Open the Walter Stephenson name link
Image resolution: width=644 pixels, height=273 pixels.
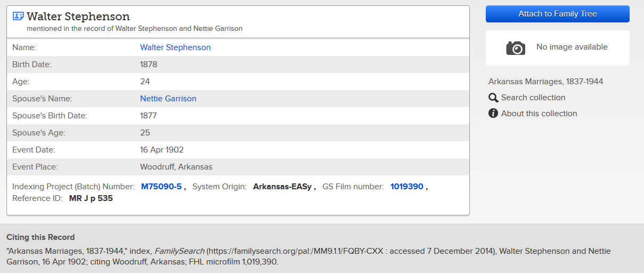[175, 47]
